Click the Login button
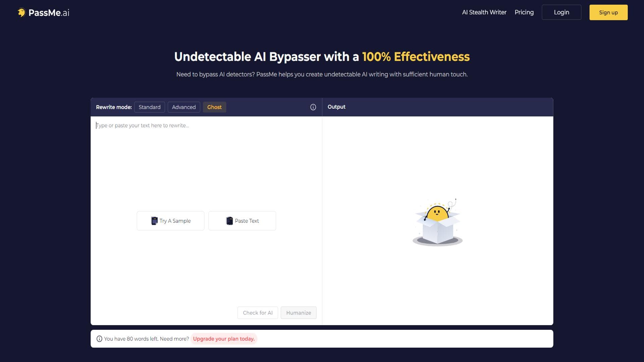This screenshot has width=644, height=362. pos(561,12)
